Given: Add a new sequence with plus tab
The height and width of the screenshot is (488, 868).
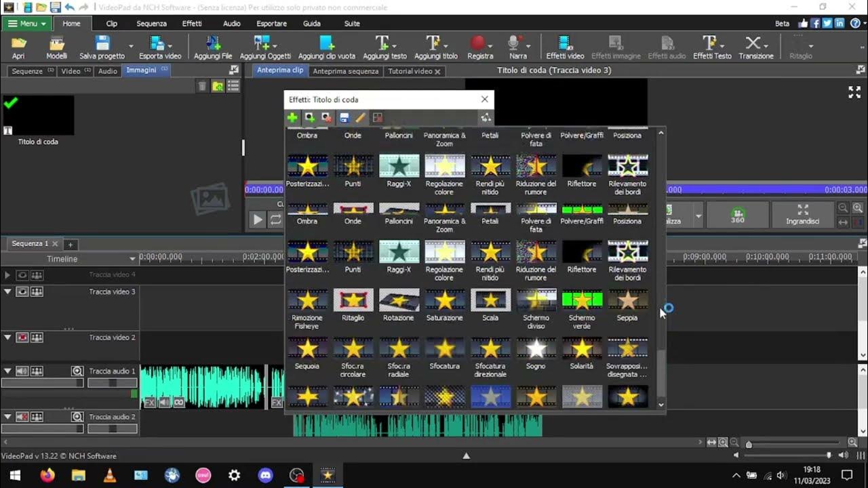Looking at the screenshot, I should (70, 244).
